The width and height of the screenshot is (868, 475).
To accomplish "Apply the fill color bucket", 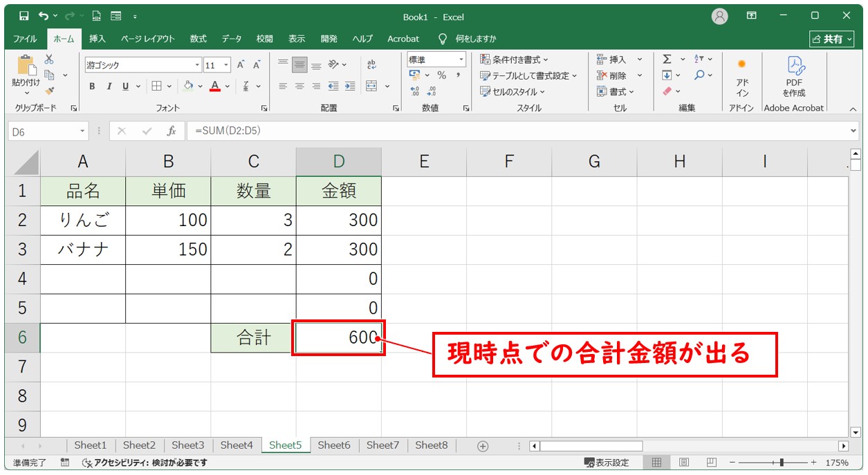I will [188, 86].
